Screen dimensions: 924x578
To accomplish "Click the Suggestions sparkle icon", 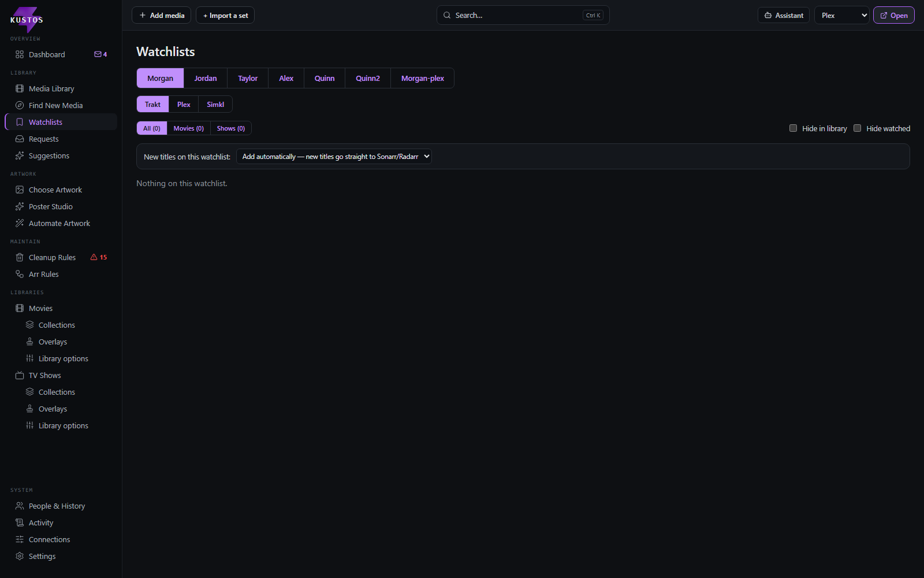I will click(x=20, y=155).
